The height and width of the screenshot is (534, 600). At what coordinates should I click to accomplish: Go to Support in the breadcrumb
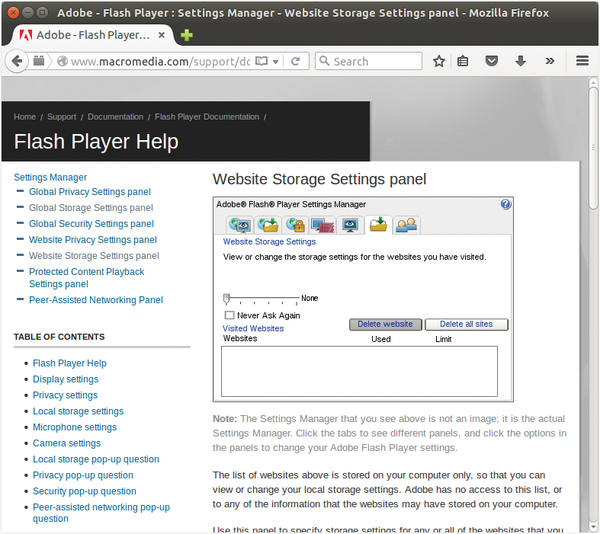[61, 117]
